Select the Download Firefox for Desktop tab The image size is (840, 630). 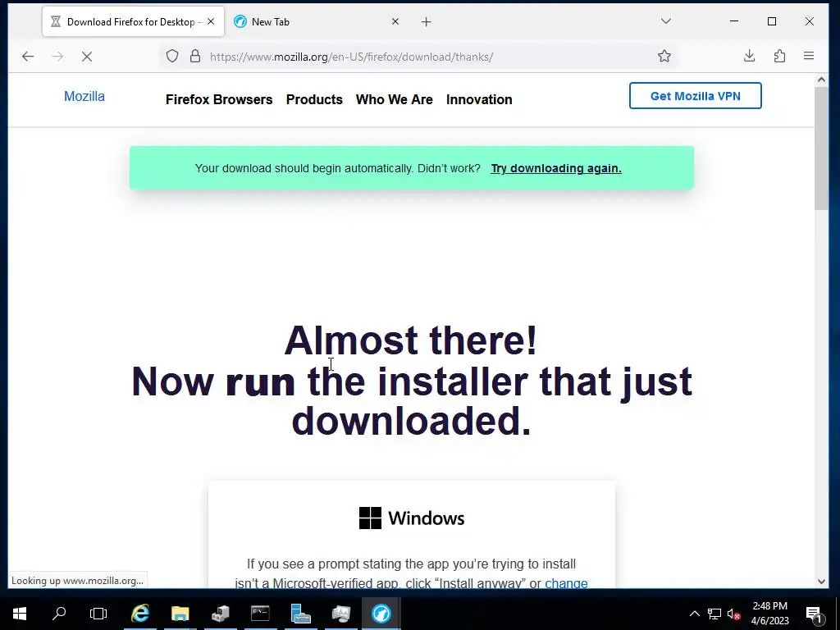[x=134, y=22]
